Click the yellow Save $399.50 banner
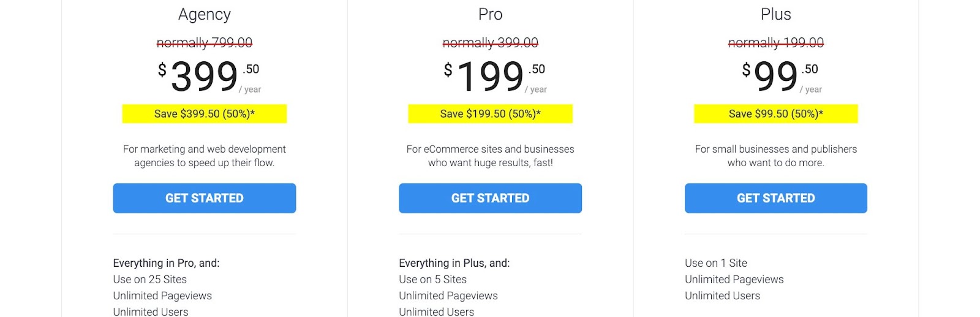The height and width of the screenshot is (317, 980). click(204, 113)
